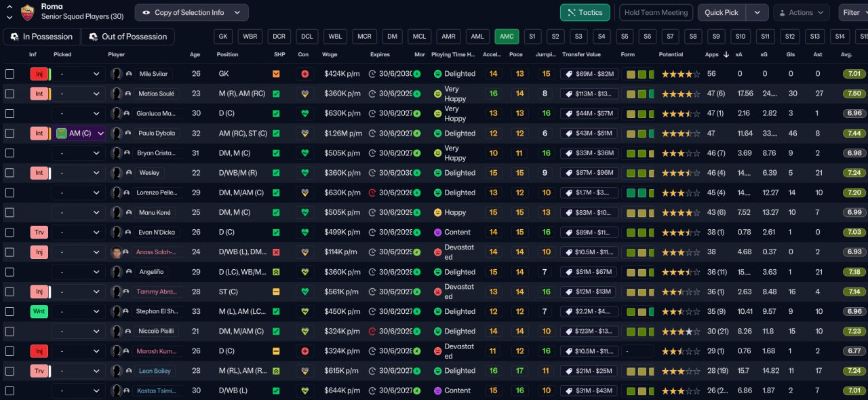Open the Picked dropdown for Kostas Tsimikas
The width and height of the screenshot is (868, 400).
coord(79,391)
